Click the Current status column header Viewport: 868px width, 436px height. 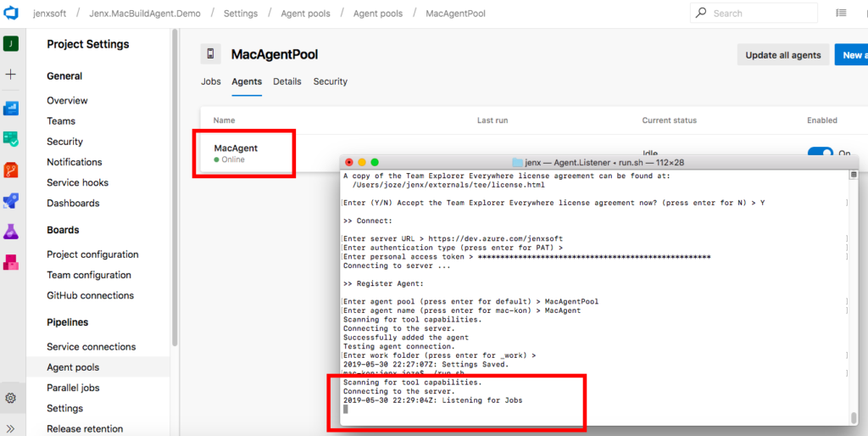[x=670, y=120]
